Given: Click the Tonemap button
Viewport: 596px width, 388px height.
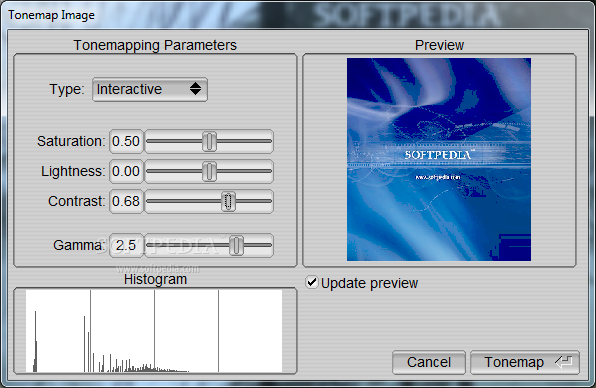Looking at the screenshot, I should tap(525, 363).
